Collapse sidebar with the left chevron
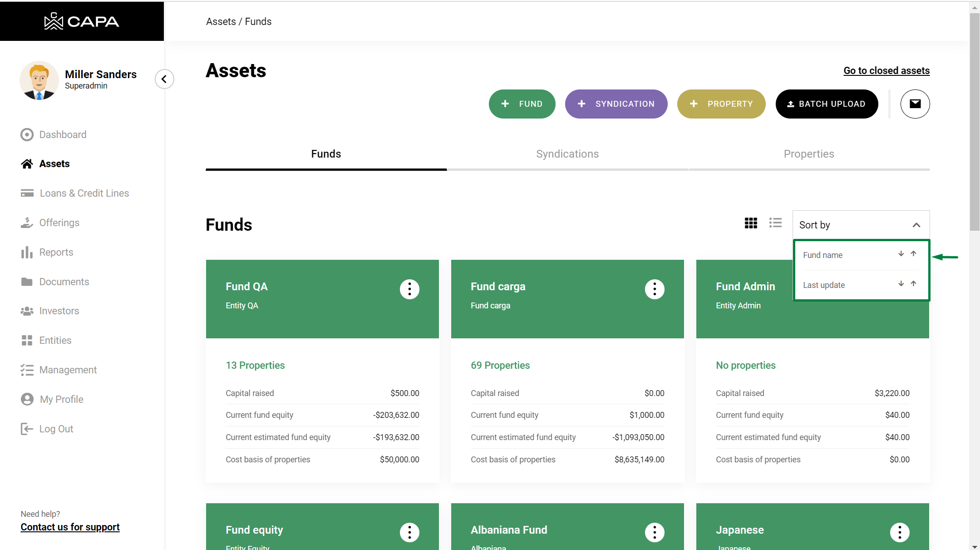This screenshot has width=980, height=550. click(x=164, y=79)
